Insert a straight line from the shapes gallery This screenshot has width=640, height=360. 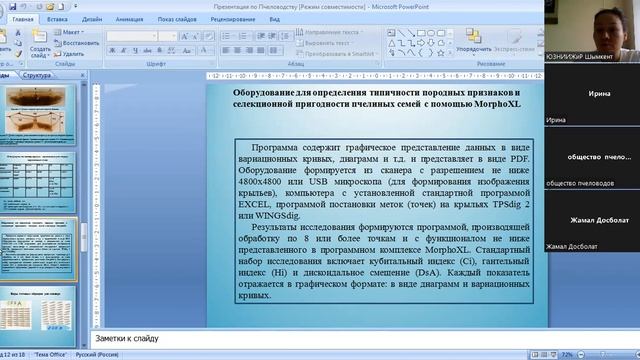(402, 33)
